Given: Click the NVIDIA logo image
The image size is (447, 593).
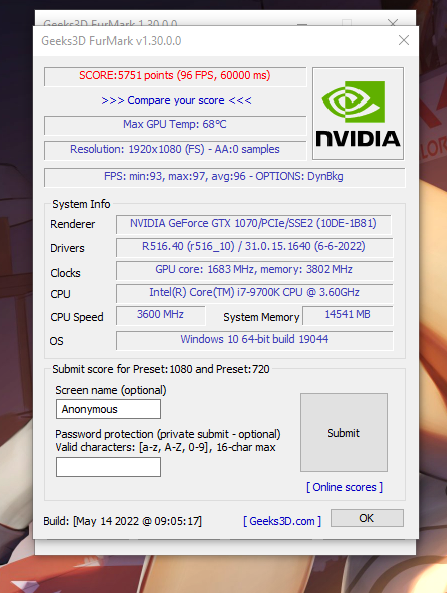Looking at the screenshot, I should pyautogui.click(x=358, y=113).
